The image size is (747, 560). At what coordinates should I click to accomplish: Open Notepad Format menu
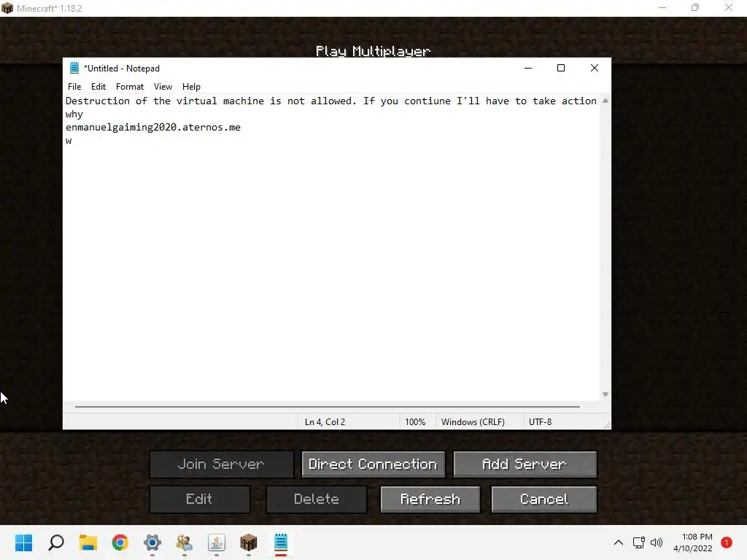[x=130, y=87]
